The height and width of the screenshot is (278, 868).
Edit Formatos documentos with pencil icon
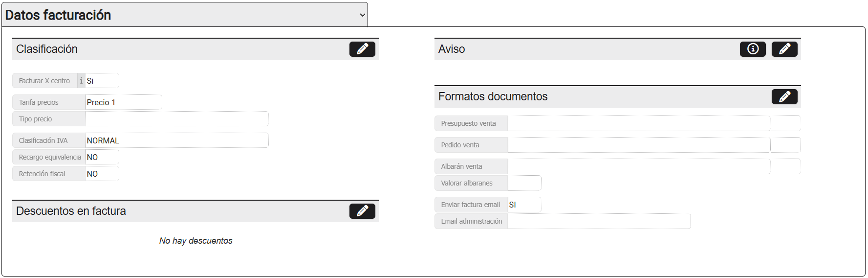click(x=784, y=96)
